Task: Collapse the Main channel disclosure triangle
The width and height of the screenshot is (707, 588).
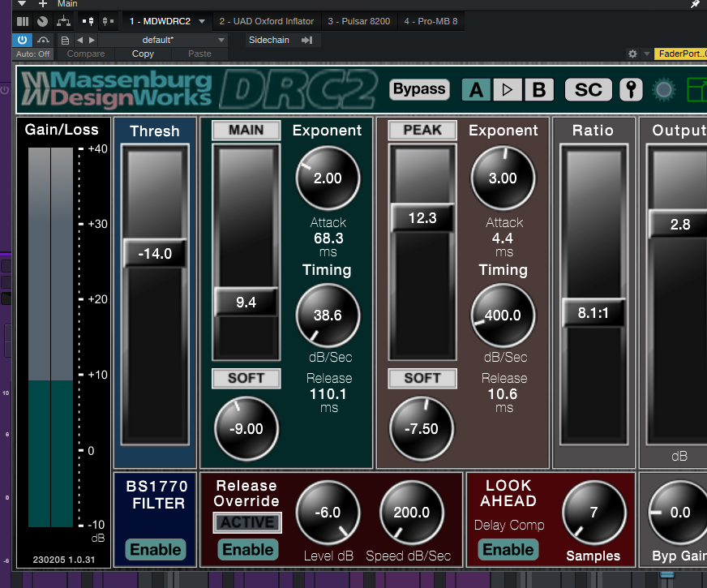Action: (x=22, y=3)
